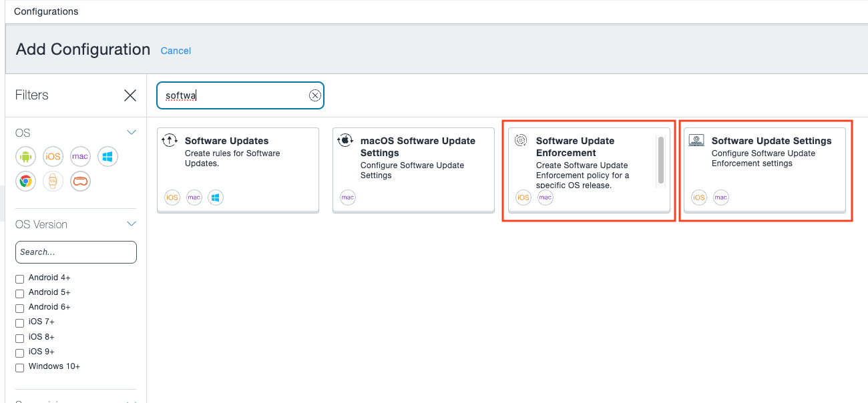Collapse the OS filter section
The height and width of the screenshot is (403, 868).
132,131
